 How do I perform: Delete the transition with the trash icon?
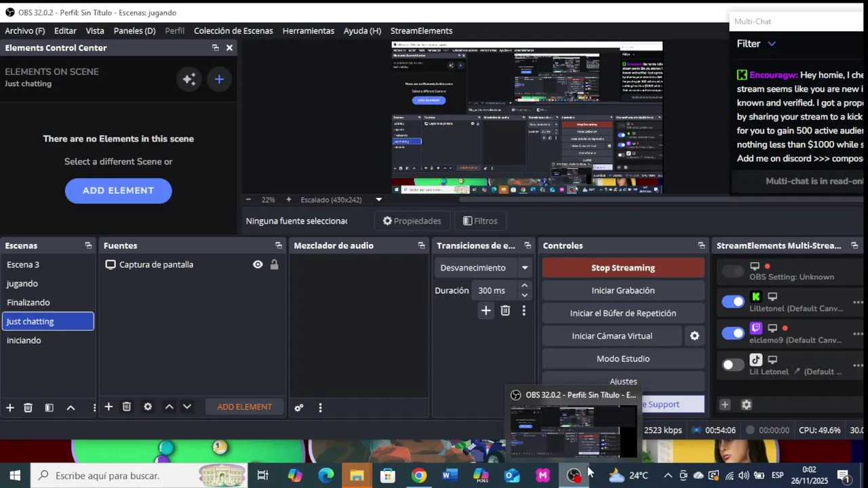click(505, 310)
